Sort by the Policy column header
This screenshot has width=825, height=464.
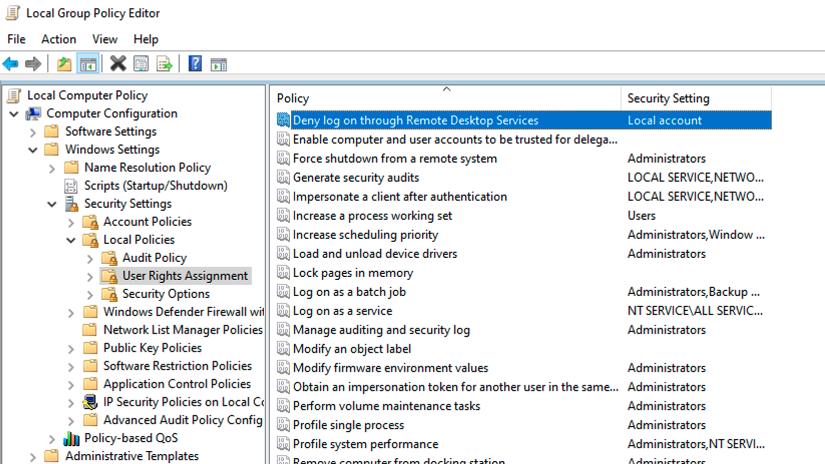(x=446, y=98)
